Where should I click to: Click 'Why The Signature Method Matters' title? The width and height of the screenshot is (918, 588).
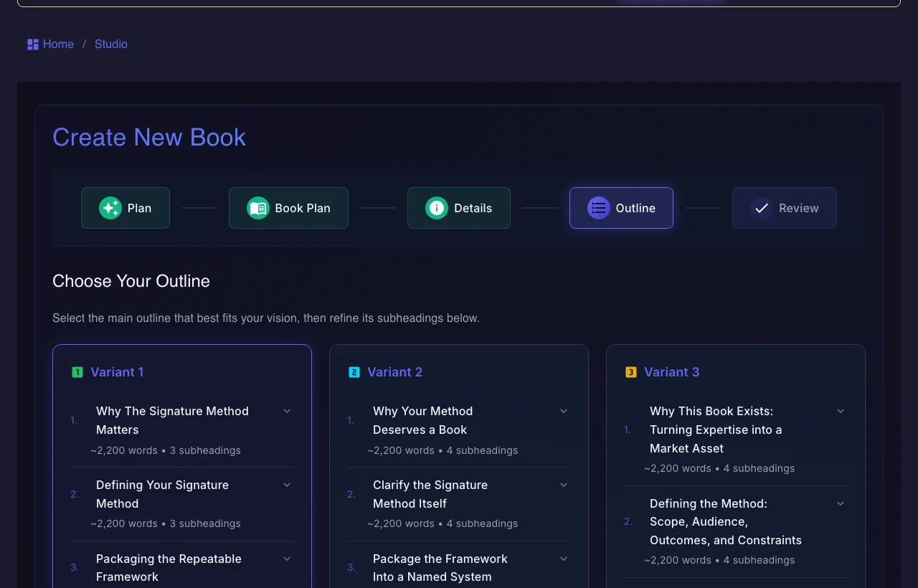coord(172,420)
